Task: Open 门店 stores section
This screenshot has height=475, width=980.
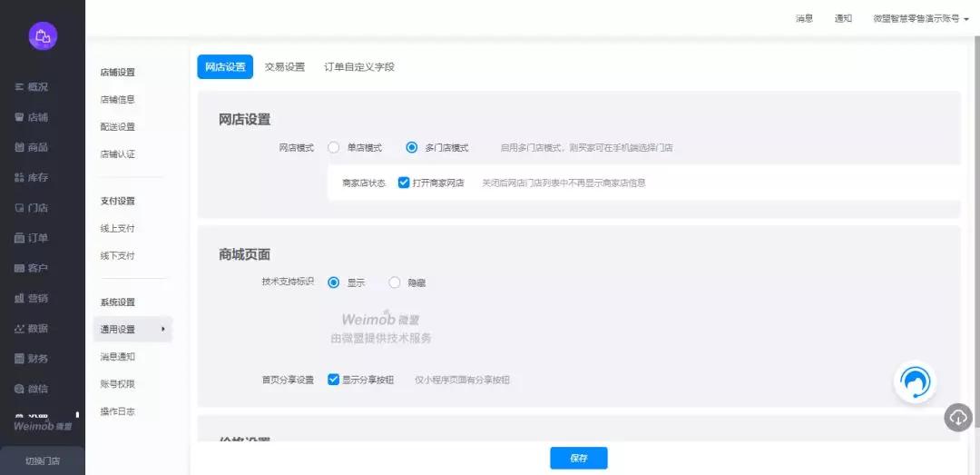Action: click(x=31, y=208)
